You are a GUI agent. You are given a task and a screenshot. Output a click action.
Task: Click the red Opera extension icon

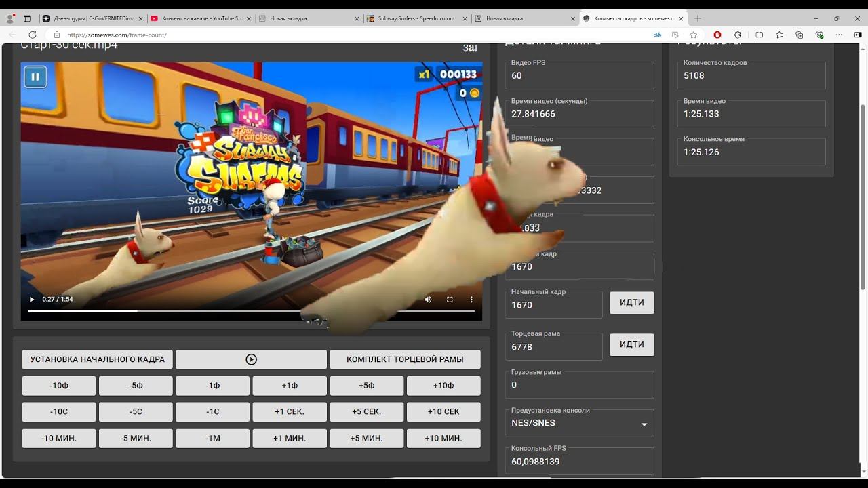(717, 35)
